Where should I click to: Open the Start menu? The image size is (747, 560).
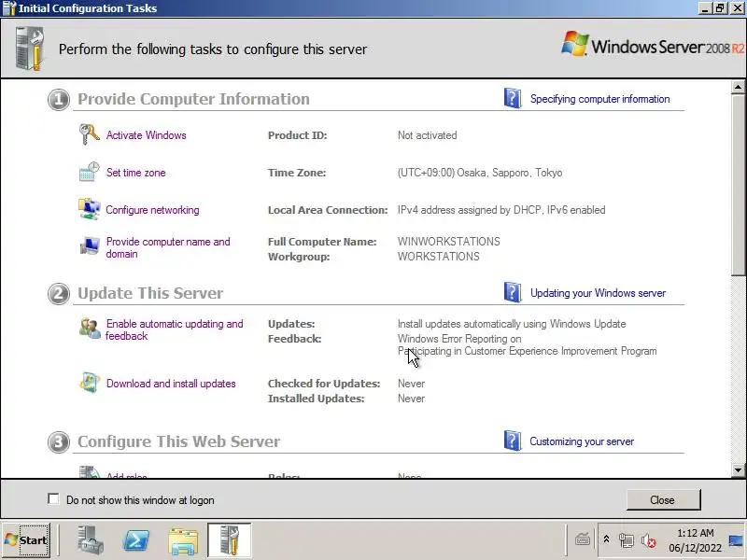click(26, 540)
